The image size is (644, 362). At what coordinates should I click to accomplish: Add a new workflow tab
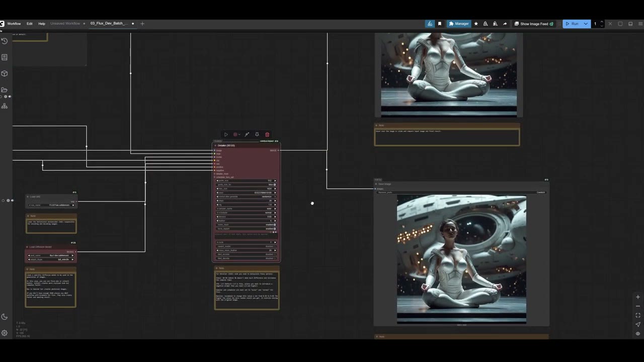(x=142, y=24)
